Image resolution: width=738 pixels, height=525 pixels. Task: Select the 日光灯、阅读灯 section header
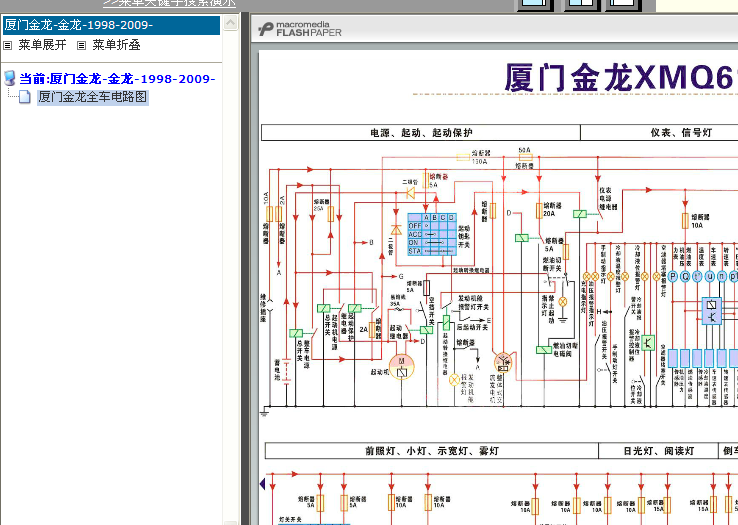[x=658, y=451]
